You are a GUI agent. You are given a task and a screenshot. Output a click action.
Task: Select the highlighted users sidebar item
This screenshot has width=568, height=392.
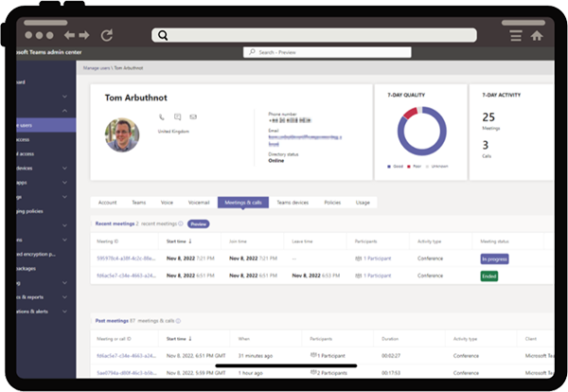[x=46, y=125]
